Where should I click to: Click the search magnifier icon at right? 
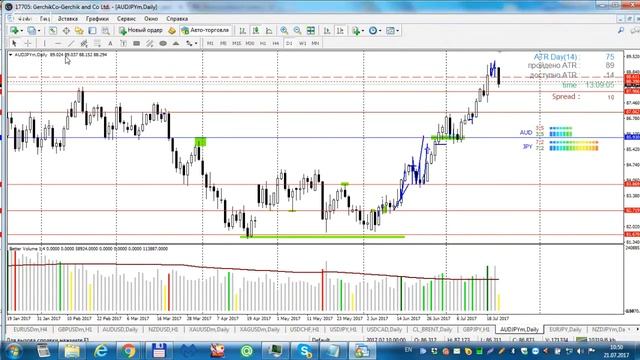[x=621, y=31]
